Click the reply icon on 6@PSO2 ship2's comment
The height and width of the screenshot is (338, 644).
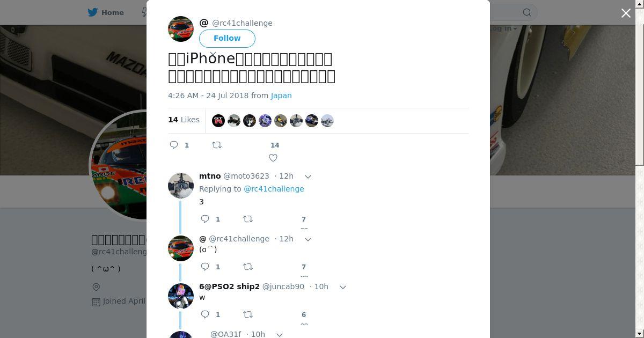[x=205, y=314]
